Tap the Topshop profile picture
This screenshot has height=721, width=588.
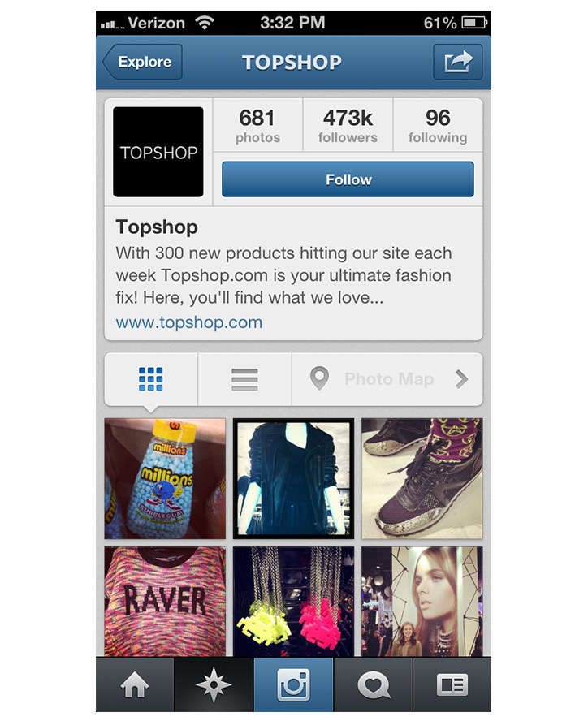coord(158,152)
